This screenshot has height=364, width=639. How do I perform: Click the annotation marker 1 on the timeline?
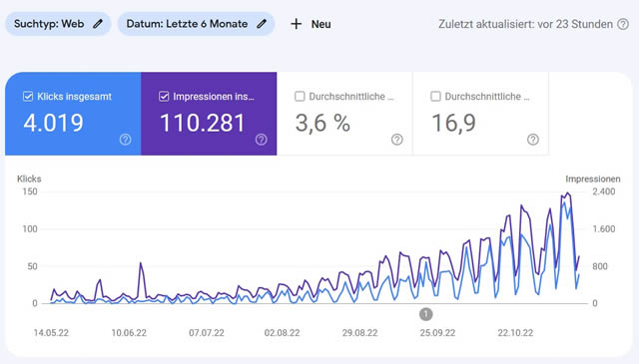click(426, 314)
